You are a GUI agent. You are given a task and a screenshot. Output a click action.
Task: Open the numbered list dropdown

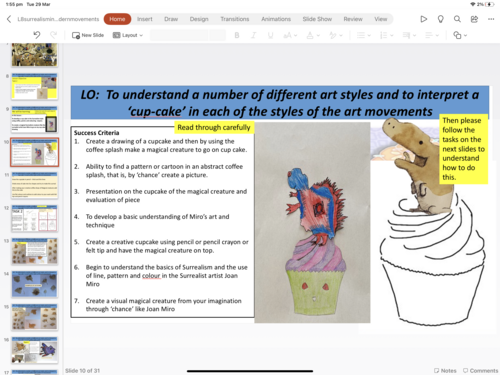click(387, 35)
